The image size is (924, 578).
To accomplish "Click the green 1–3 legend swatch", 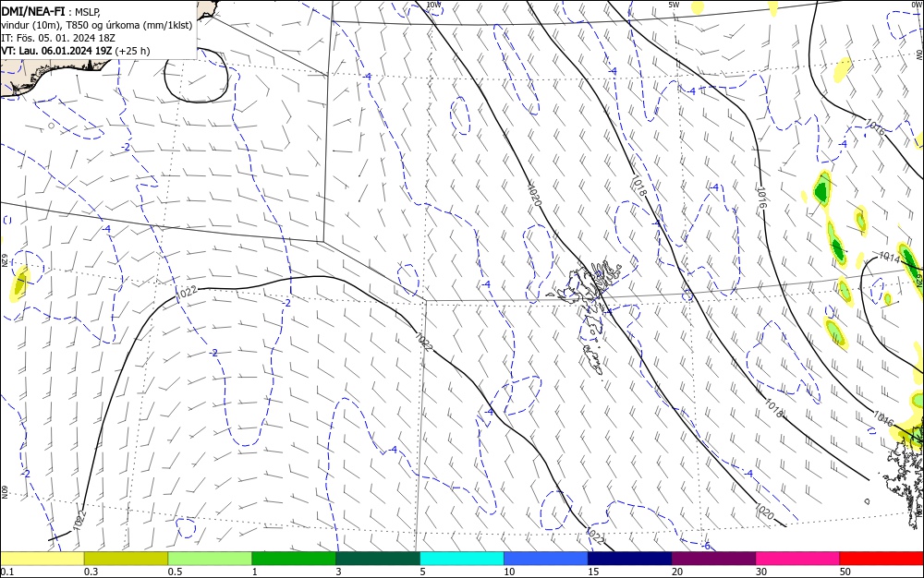I will pyautogui.click(x=294, y=559).
